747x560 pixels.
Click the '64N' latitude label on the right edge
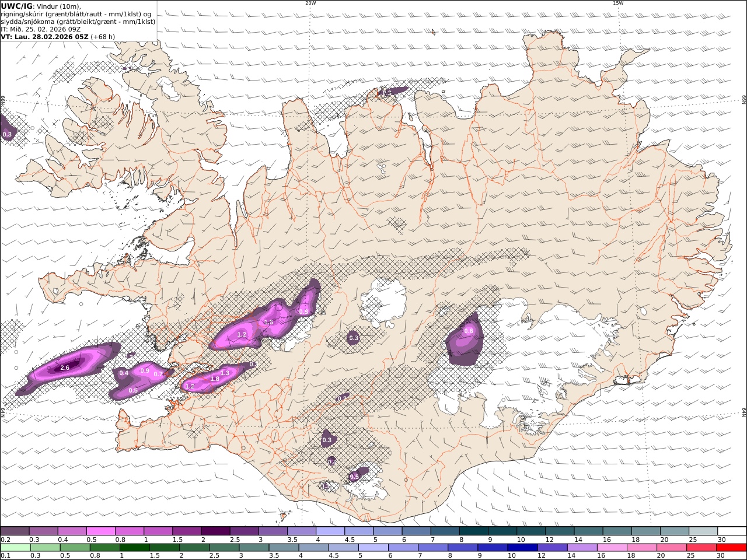click(x=744, y=412)
